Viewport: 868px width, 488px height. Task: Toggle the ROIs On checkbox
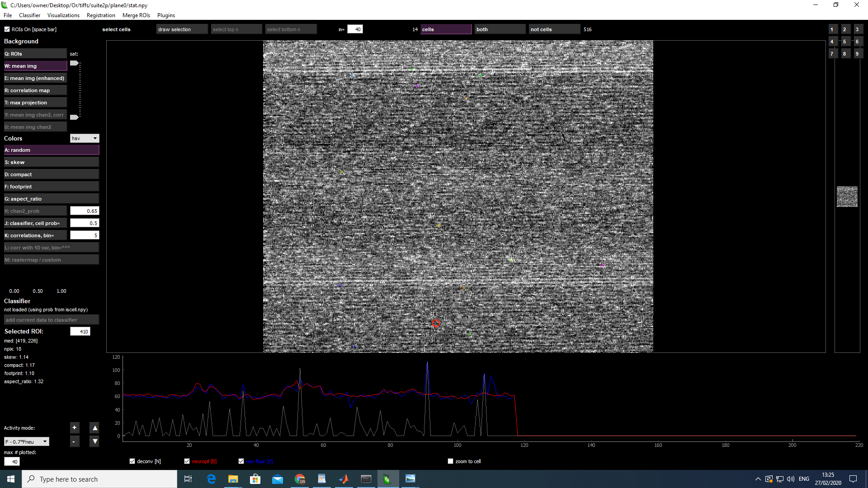click(x=7, y=29)
